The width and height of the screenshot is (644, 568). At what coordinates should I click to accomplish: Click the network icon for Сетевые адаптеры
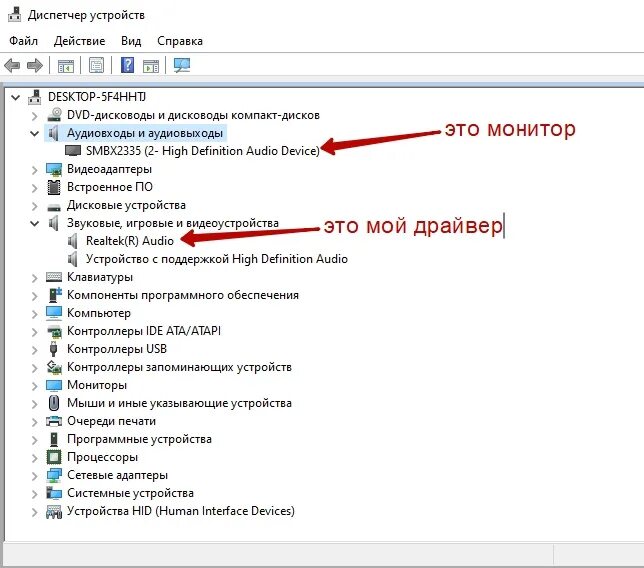coord(54,475)
